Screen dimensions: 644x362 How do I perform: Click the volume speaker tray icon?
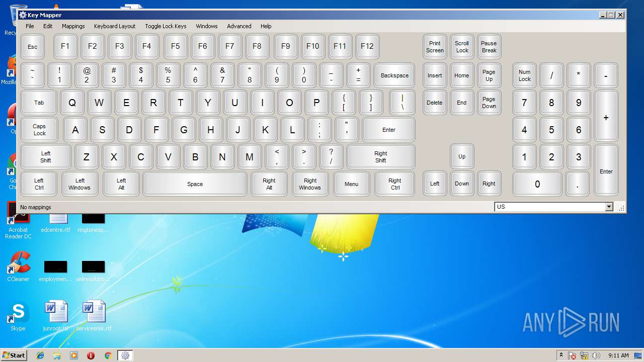point(596,355)
